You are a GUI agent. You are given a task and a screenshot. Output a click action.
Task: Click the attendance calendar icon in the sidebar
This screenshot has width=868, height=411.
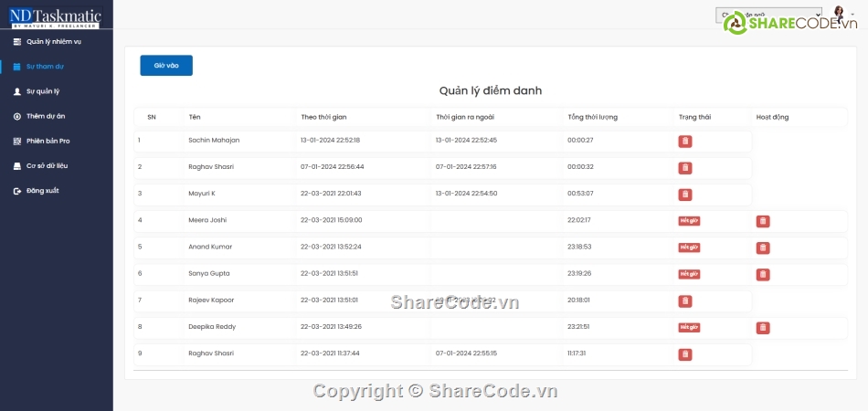(16, 67)
